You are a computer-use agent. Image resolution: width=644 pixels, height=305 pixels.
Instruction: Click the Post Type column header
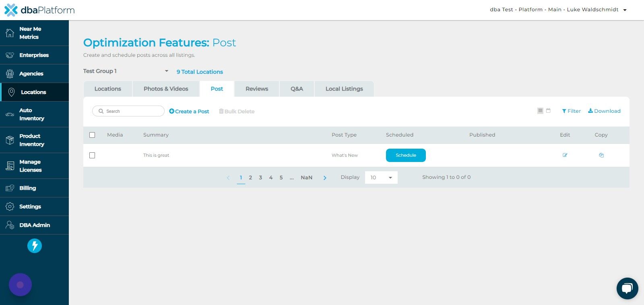tap(344, 135)
